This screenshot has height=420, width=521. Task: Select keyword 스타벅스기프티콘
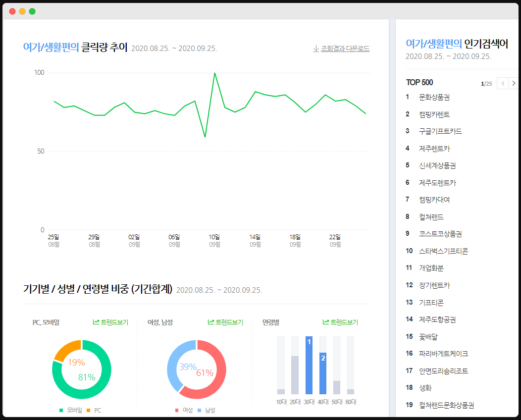443,251
